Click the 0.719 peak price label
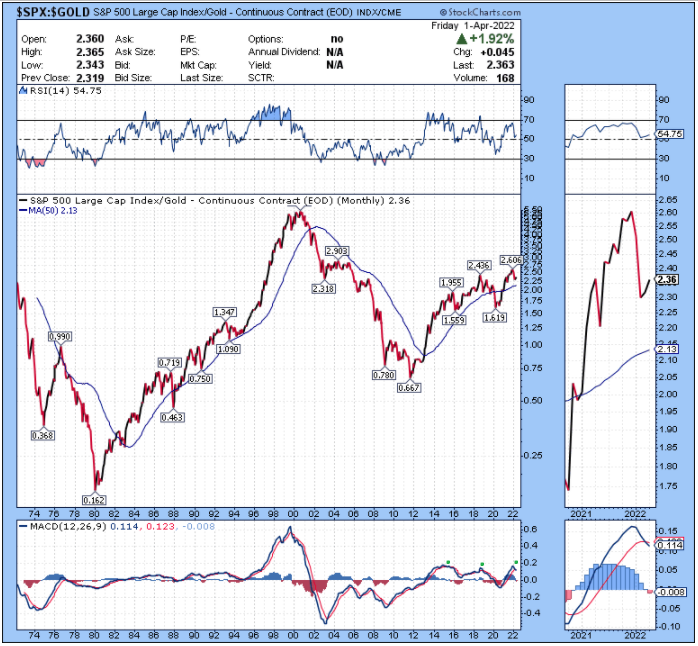The height and width of the screenshot is (646, 698). point(170,363)
